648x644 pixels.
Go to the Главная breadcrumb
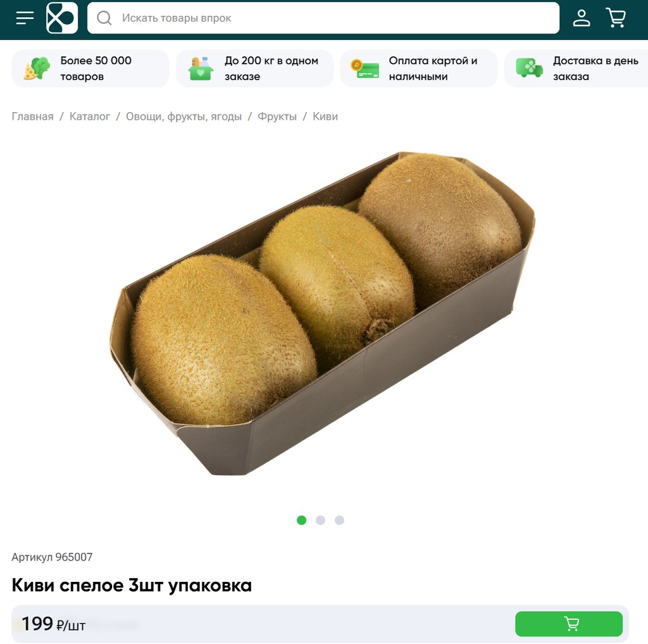33,117
